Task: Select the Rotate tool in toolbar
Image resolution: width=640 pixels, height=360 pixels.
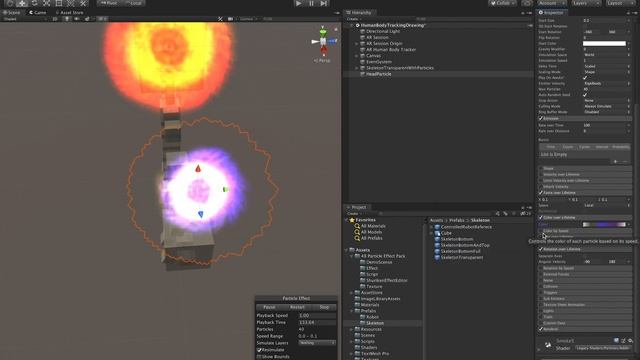Action: point(34,3)
